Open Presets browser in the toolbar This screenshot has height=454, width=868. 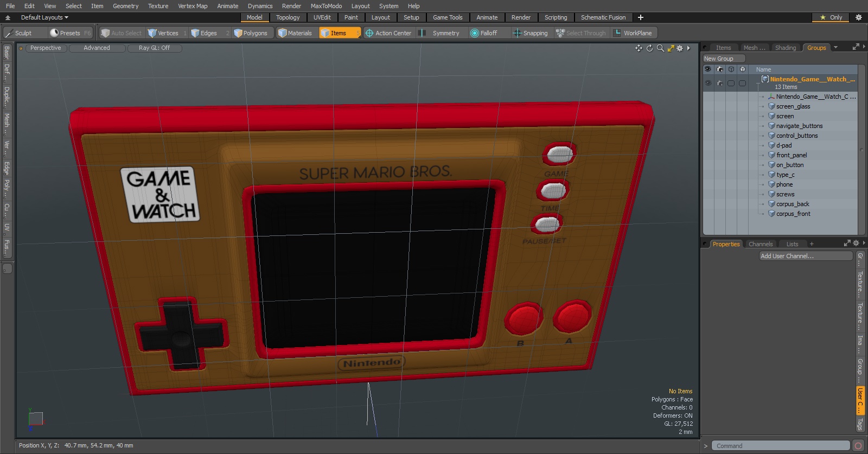(71, 33)
